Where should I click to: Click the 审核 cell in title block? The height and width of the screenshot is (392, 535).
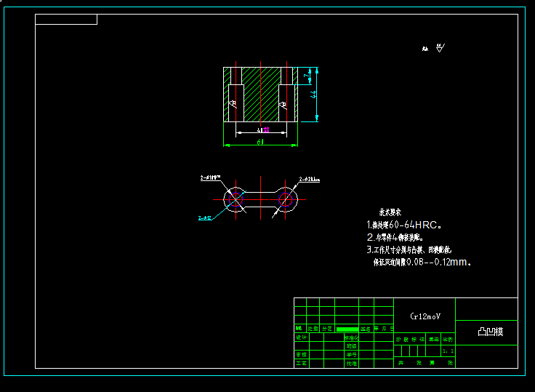coord(302,354)
